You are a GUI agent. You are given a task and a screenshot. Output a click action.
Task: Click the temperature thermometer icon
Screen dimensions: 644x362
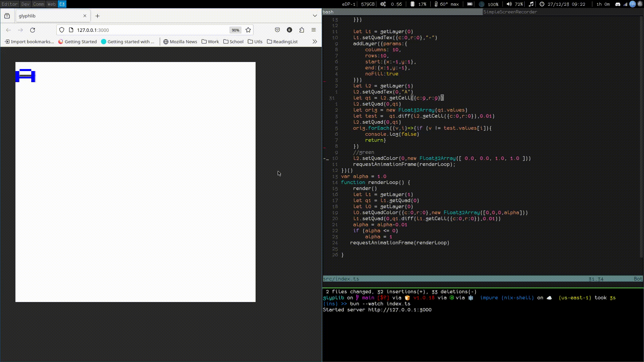tap(436, 4)
